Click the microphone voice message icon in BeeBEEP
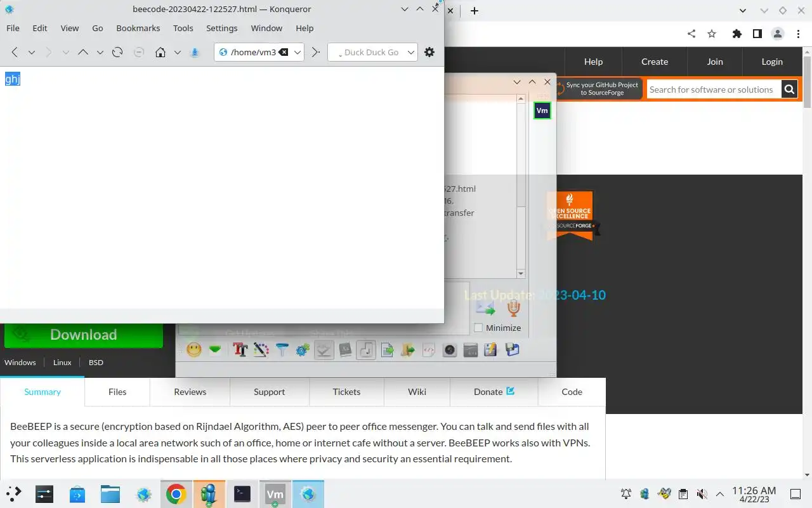 click(x=514, y=308)
